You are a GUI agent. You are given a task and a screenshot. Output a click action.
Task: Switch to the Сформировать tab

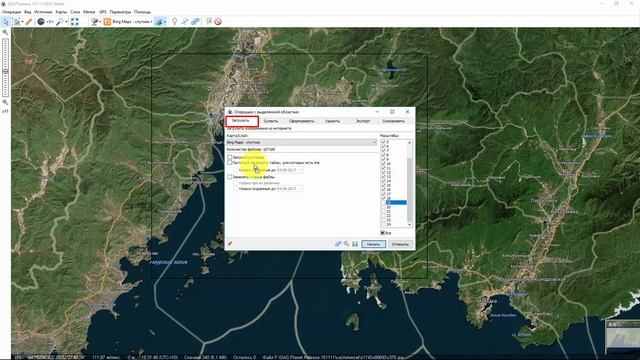click(302, 121)
